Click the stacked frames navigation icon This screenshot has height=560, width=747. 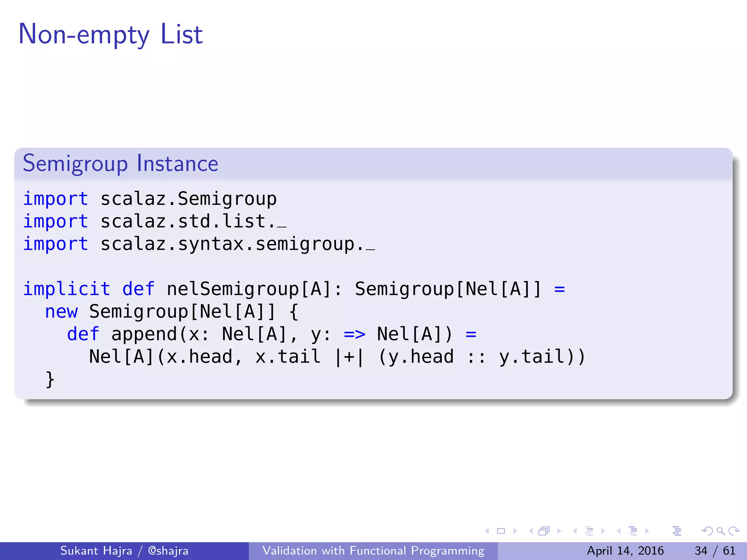(544, 531)
